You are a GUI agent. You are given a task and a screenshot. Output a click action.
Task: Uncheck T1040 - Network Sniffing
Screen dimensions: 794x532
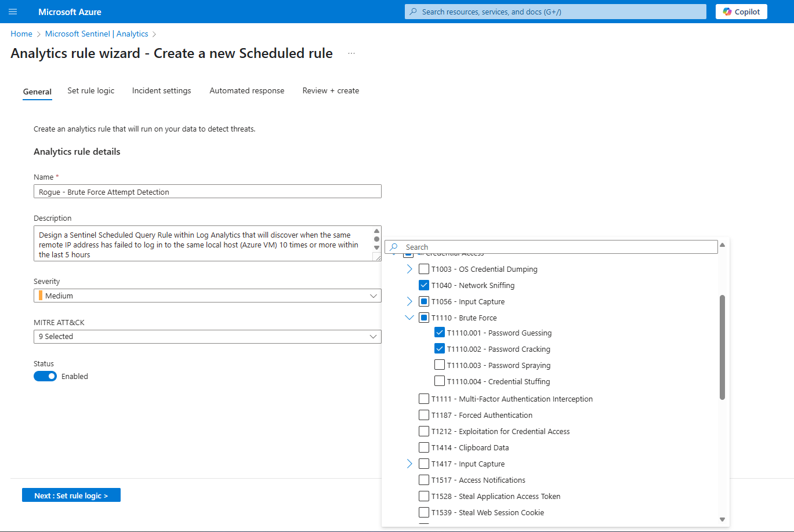tap(424, 285)
